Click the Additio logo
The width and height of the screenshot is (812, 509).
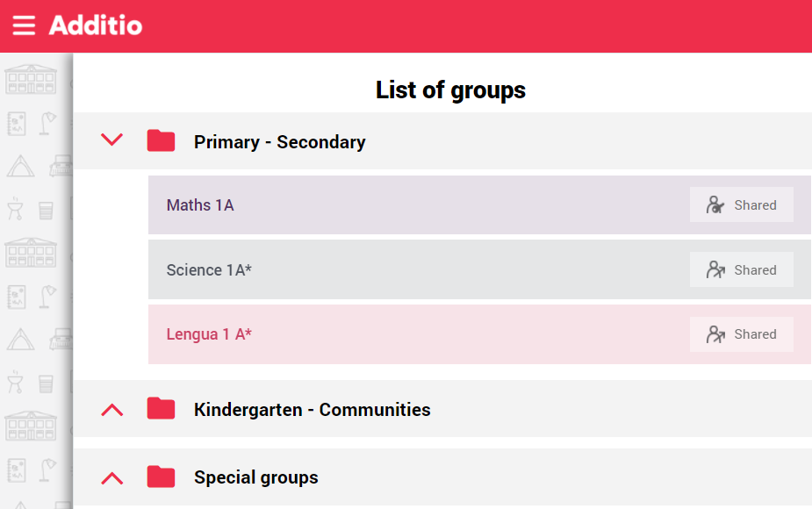(x=96, y=25)
